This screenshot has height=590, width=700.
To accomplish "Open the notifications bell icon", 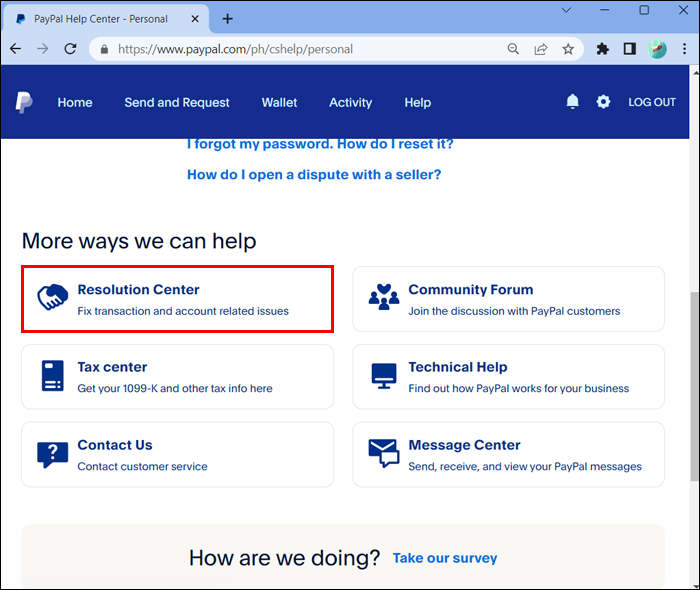I will [573, 102].
